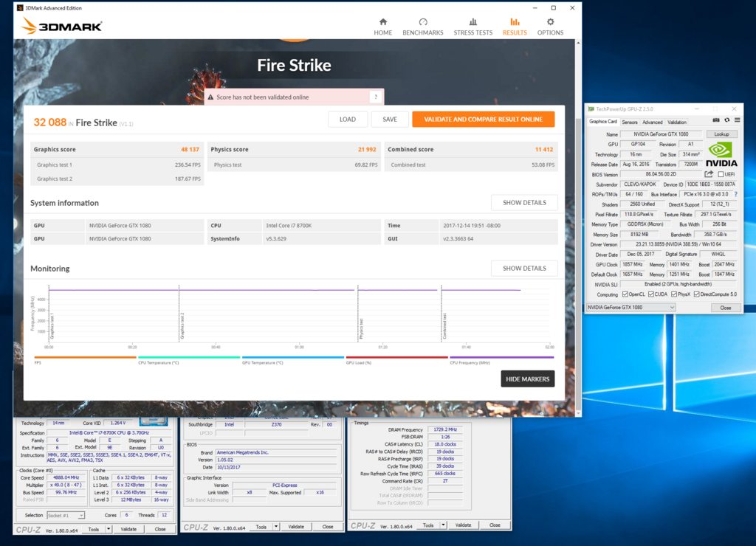Click the Physics score value 21 992
Screen dimensions: 756x546
point(367,149)
